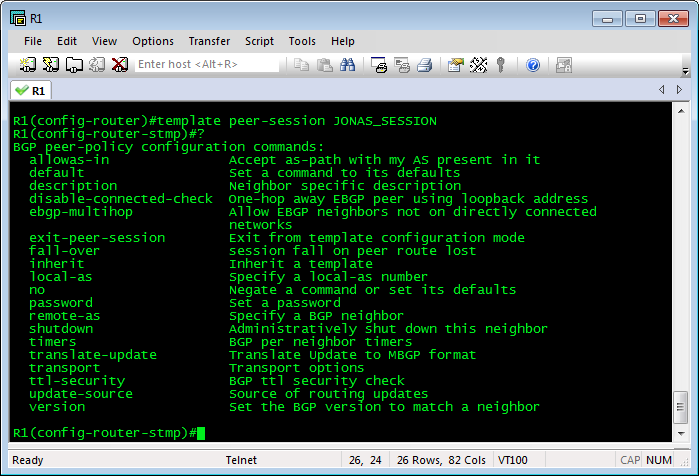Click 'JONAS_SESSION' in first terminal line
The width and height of the screenshot is (699, 476).
[385, 121]
